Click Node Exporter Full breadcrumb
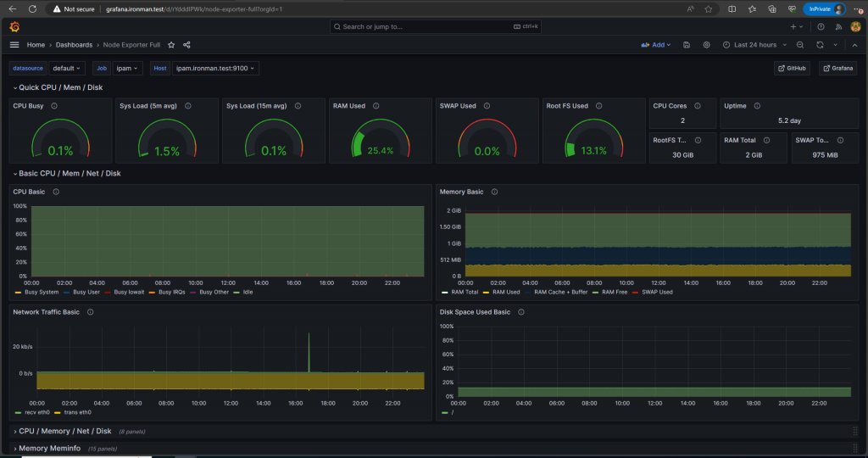The width and height of the screenshot is (868, 458). [131, 45]
